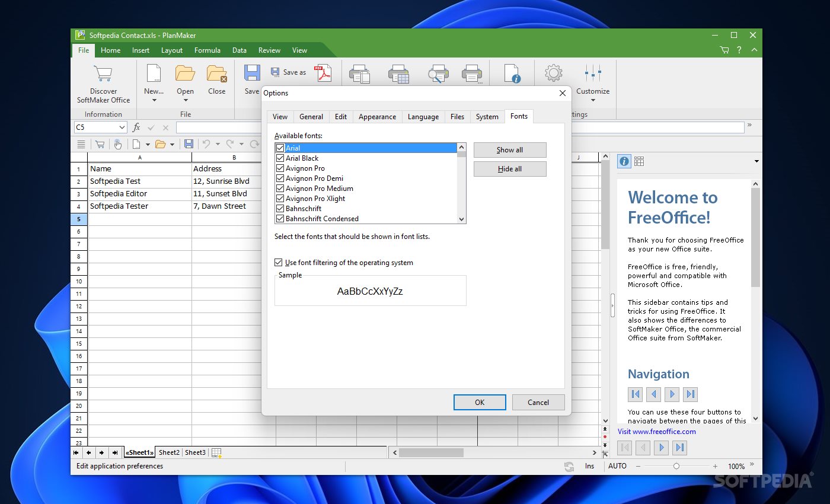Click the PDF export ribbon icon

pos(323,73)
